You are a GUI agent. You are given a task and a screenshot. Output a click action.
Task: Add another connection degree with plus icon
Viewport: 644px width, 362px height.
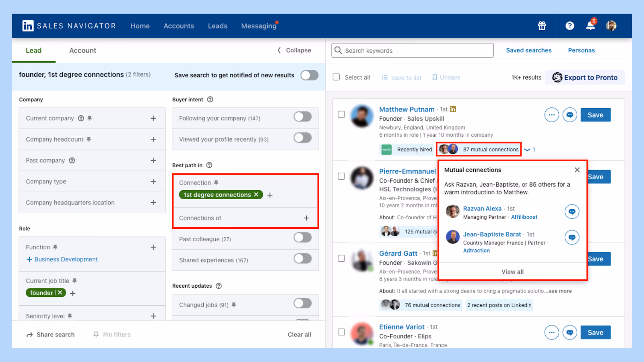coord(270,195)
